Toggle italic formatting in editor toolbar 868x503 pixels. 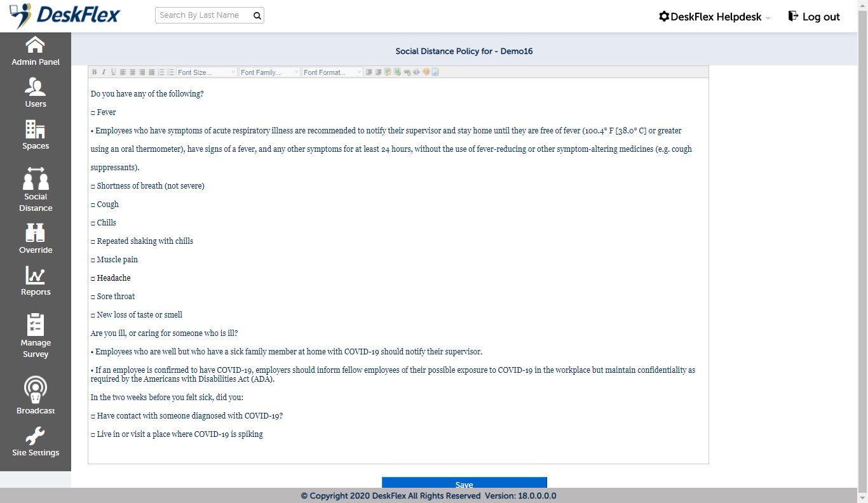tap(104, 72)
